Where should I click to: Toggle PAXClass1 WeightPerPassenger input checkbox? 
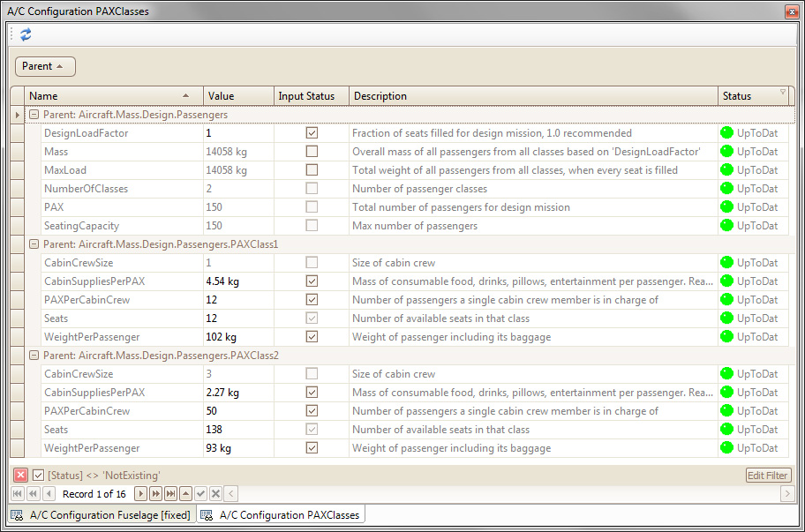312,336
